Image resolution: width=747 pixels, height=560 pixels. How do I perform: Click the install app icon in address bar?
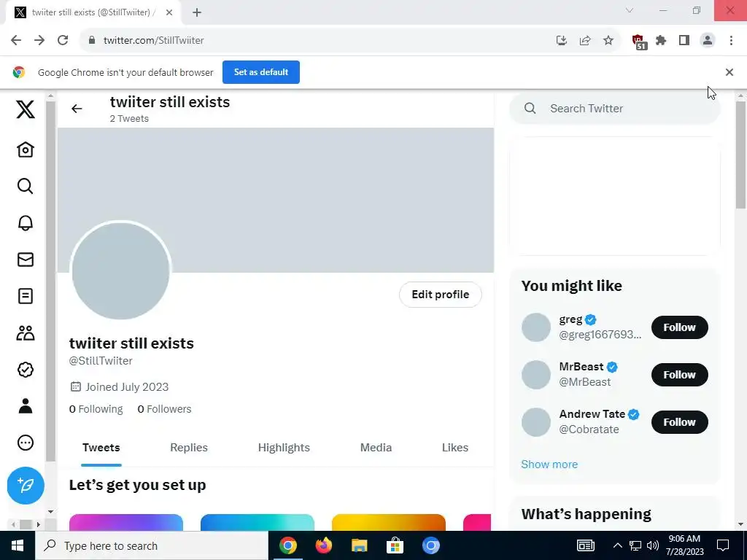(562, 41)
